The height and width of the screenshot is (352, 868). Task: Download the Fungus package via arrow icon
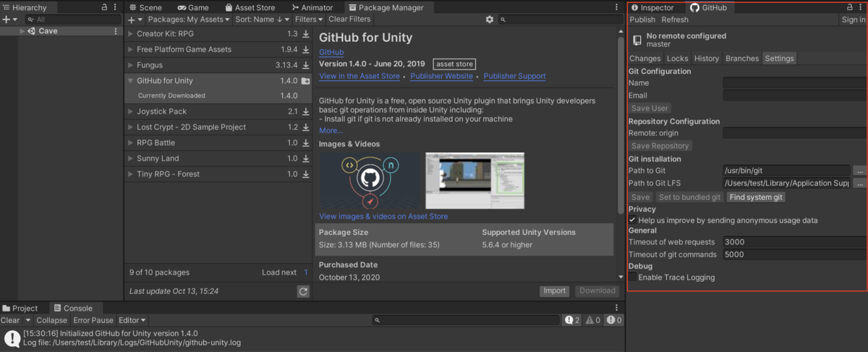(x=305, y=65)
